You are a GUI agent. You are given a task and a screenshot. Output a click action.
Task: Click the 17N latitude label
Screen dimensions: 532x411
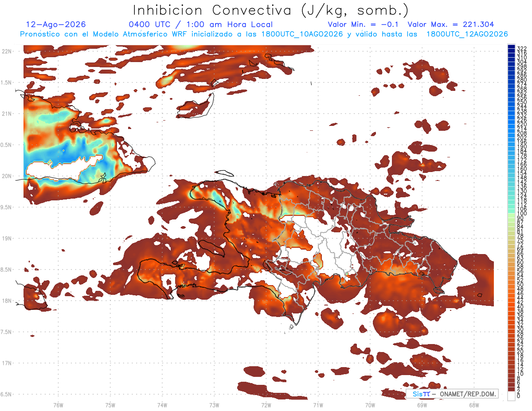tap(6, 363)
